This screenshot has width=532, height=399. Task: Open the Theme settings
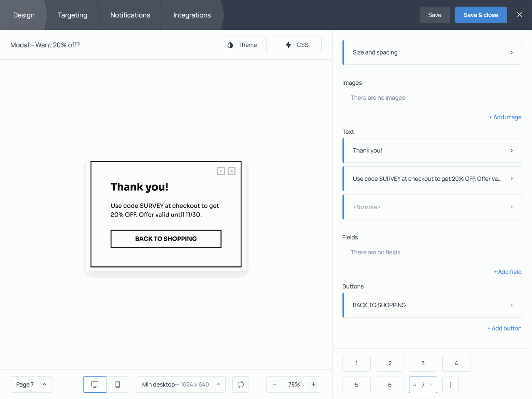click(241, 44)
